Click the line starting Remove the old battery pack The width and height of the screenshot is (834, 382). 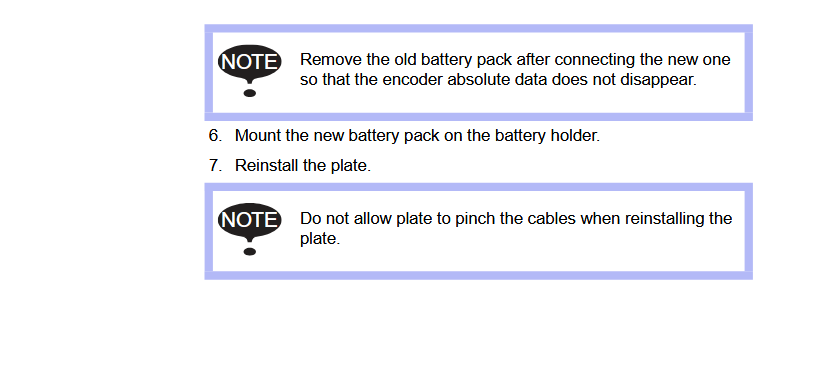515,60
